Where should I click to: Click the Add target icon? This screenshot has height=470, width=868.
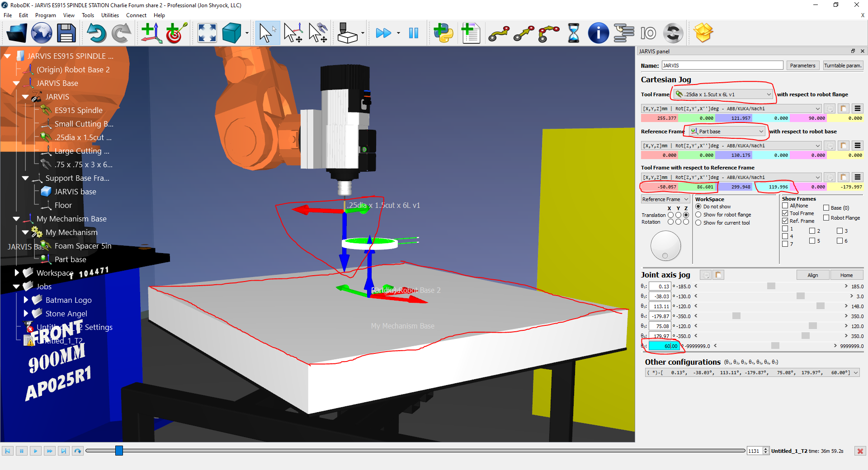point(176,33)
